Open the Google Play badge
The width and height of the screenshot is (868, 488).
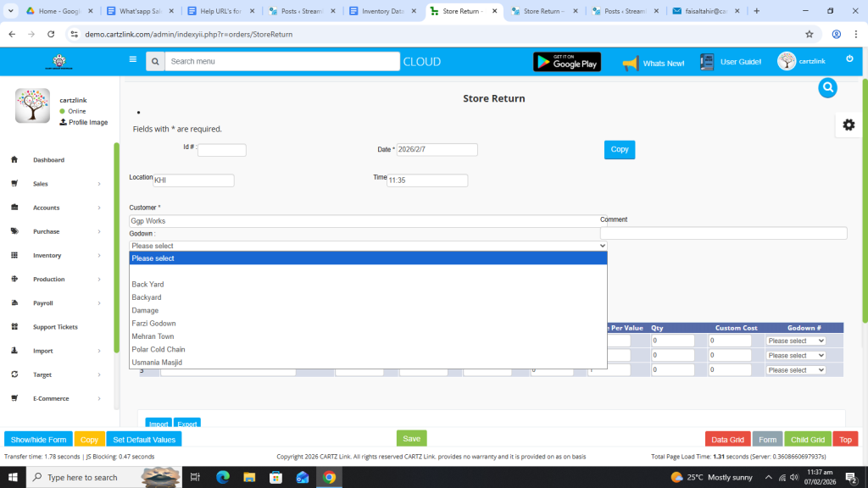566,62
